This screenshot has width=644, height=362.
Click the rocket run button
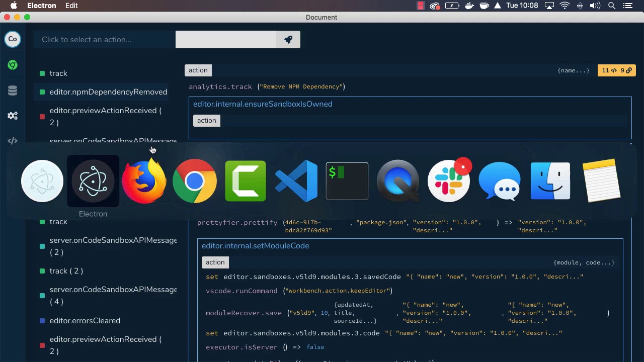coord(288,40)
